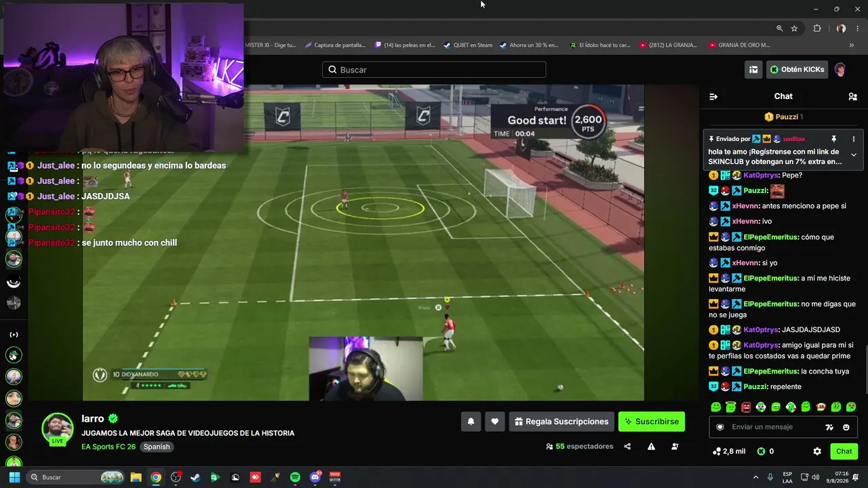Screen dimensions: 868x488
Task: Share the stream via the share icon
Action: [627, 447]
